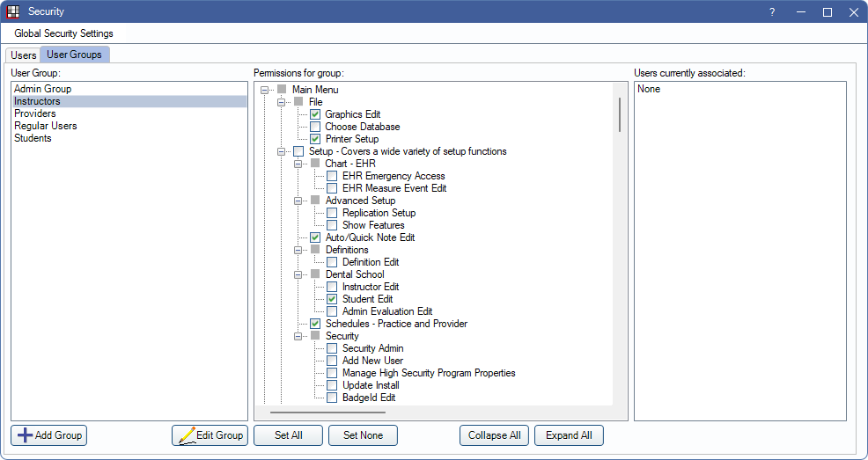This screenshot has width=868, height=460.
Task: Enable the Choose Database permission
Action: tap(315, 127)
